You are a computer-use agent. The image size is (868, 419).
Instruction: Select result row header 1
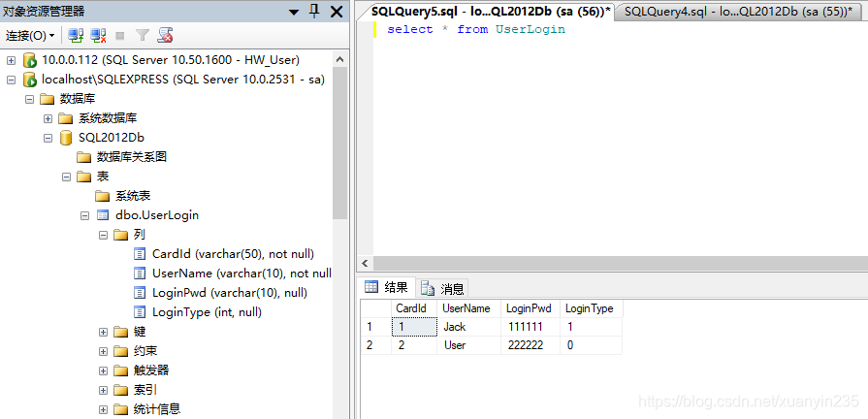click(x=376, y=327)
